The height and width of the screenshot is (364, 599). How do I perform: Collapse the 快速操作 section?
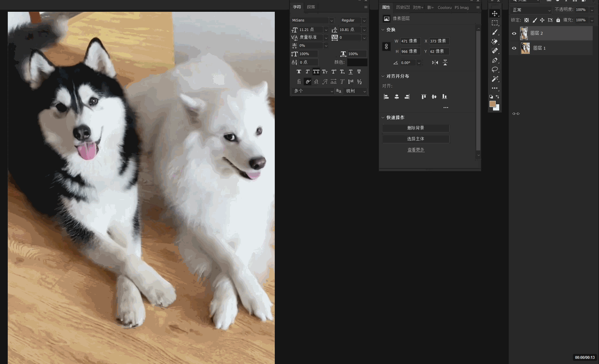pos(383,117)
